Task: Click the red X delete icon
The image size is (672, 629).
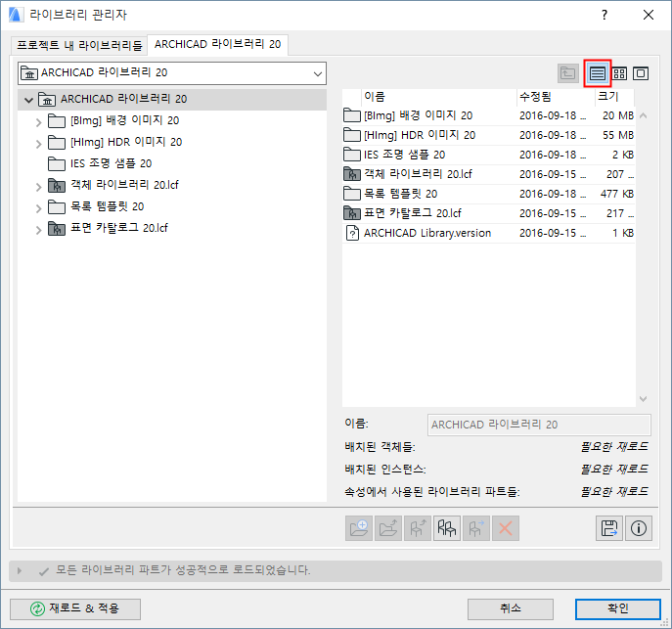Action: [x=506, y=528]
